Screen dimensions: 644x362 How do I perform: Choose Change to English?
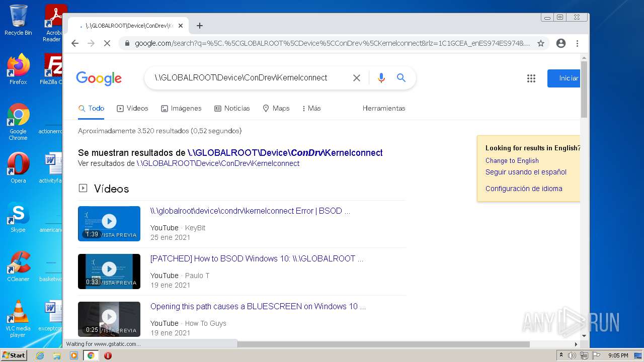point(512,160)
